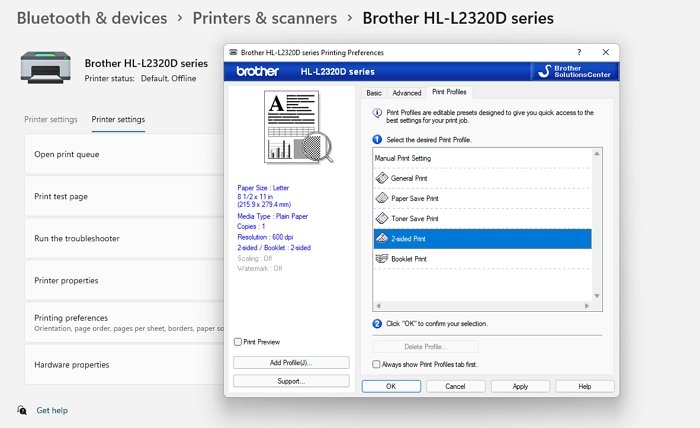
Task: Click the Get help headset icon
Action: [21, 410]
